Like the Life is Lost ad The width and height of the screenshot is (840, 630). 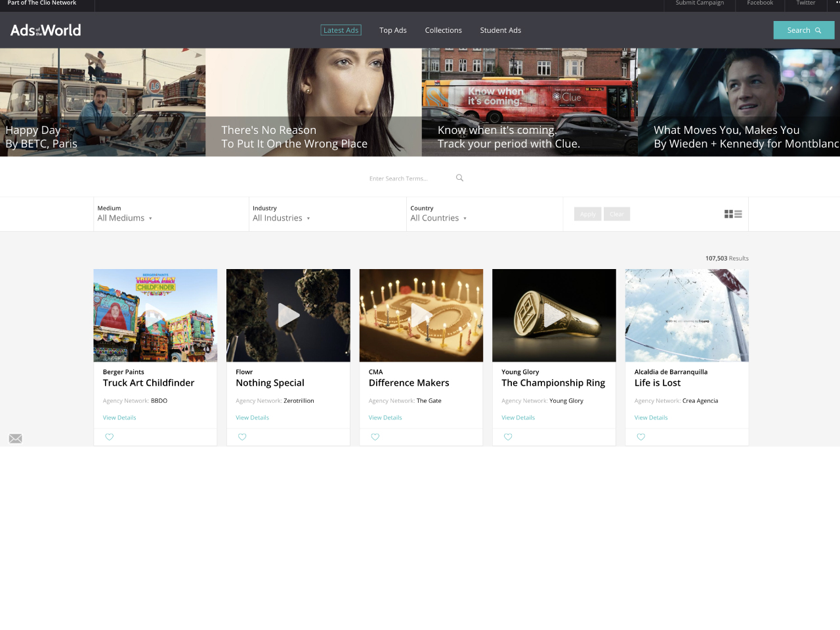point(641,437)
